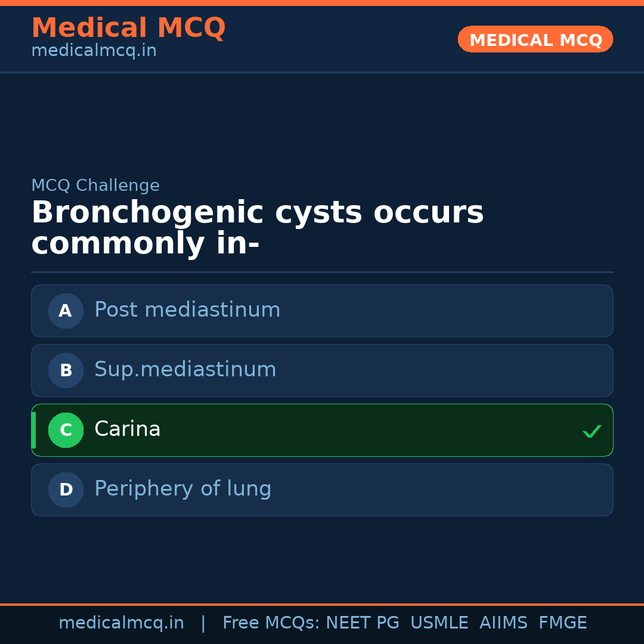This screenshot has width=644, height=644.
Task: Select answer option A Post mediastinum
Action: click(322, 311)
